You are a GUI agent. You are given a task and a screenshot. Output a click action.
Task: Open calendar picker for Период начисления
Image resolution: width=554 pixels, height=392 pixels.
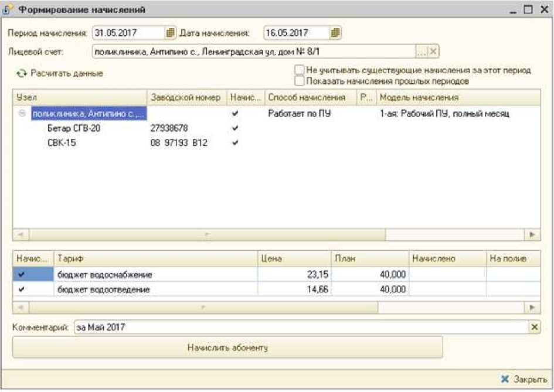click(x=171, y=33)
